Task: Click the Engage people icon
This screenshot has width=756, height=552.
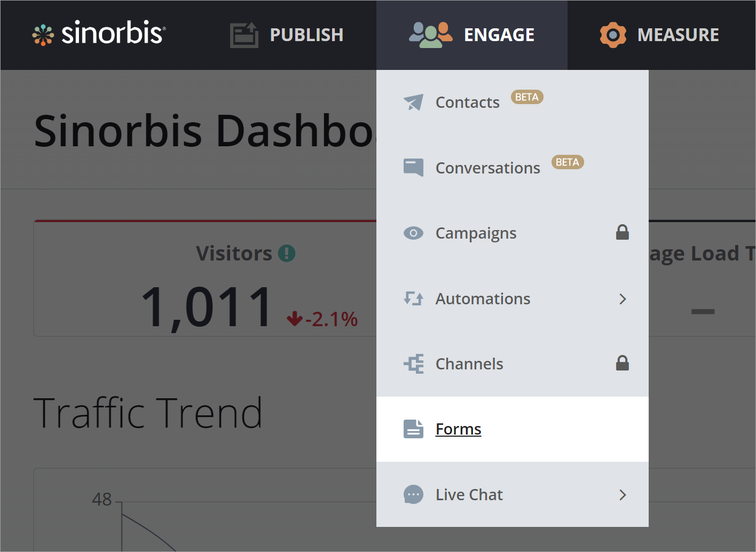Action: (x=430, y=35)
